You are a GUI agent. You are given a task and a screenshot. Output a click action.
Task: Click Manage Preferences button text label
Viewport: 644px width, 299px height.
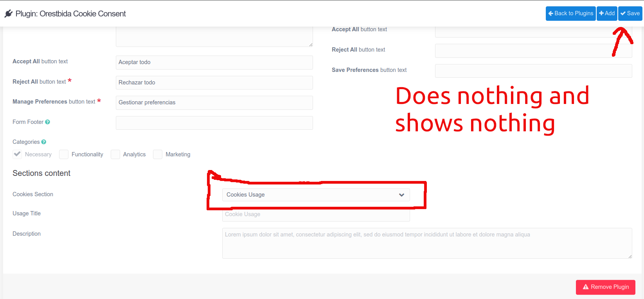(x=54, y=102)
